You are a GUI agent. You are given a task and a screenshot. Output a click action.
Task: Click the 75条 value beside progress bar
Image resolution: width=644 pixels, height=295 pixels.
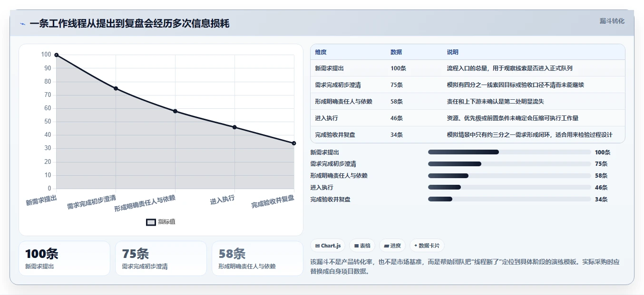[601, 164]
